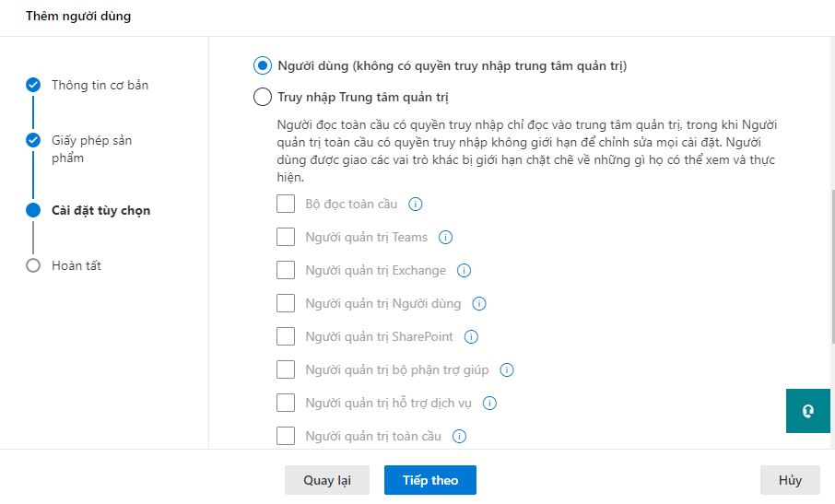Check the Bộ đọc toàn cầu checkbox
This screenshot has height=504, width=835.
[x=286, y=205]
